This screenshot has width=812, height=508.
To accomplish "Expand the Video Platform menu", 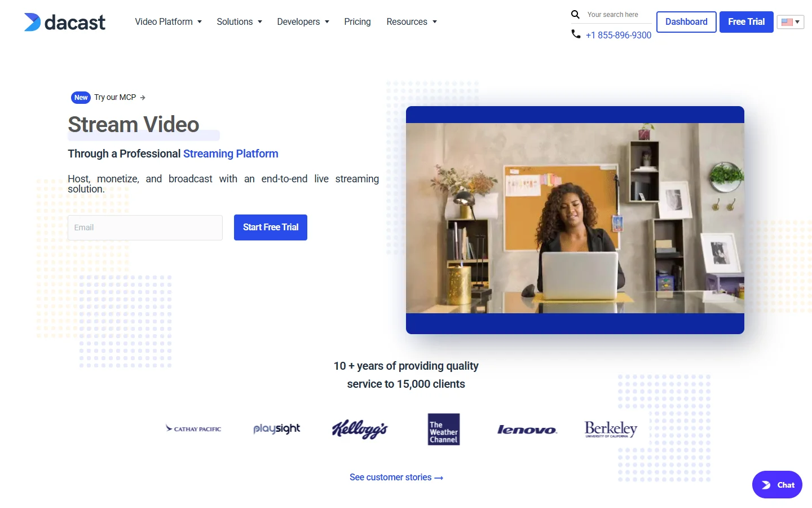I will click(x=168, y=21).
